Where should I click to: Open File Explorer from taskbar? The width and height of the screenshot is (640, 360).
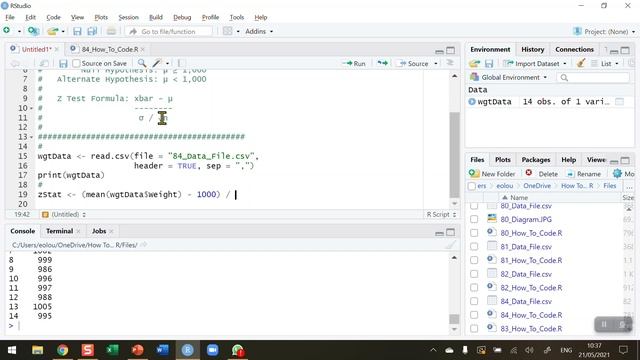38,350
